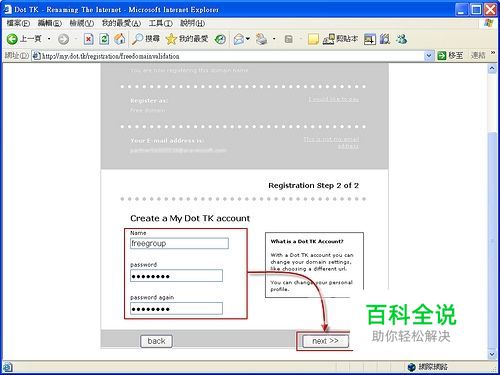Image resolution: width=500 pixels, height=375 pixels.
Task: Click the Internet zone globe icon
Action: coord(411,367)
